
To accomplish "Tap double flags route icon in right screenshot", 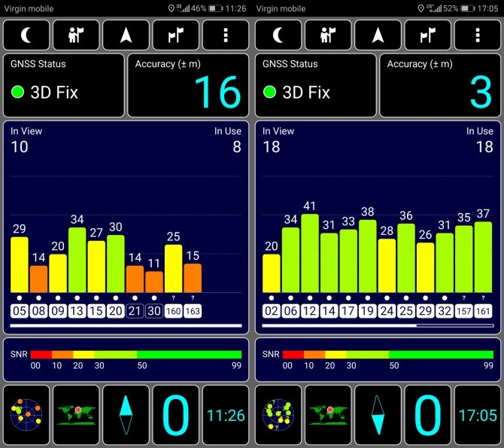I will [428, 35].
